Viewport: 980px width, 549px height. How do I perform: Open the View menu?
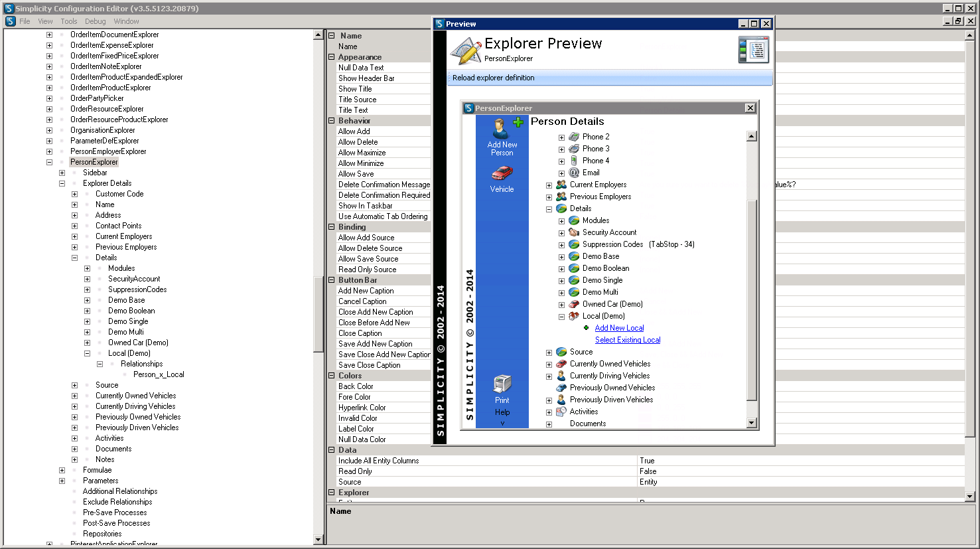[45, 21]
